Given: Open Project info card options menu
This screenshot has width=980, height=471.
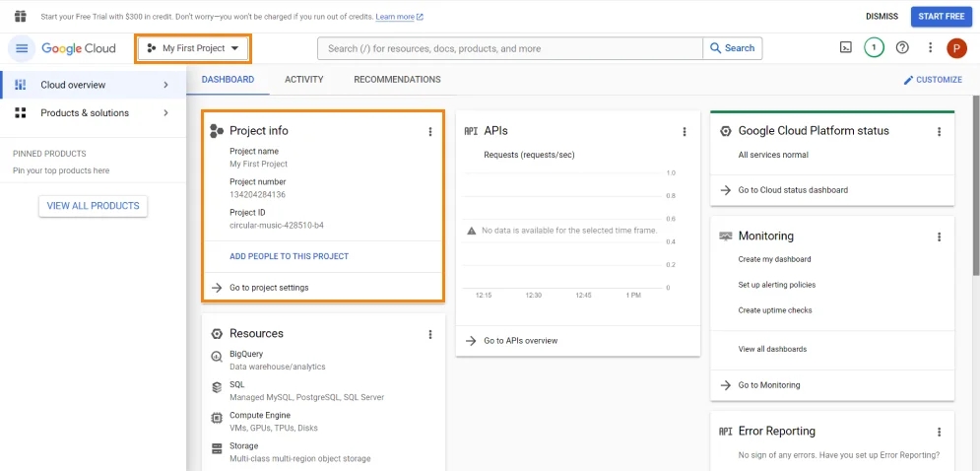Looking at the screenshot, I should [430, 131].
